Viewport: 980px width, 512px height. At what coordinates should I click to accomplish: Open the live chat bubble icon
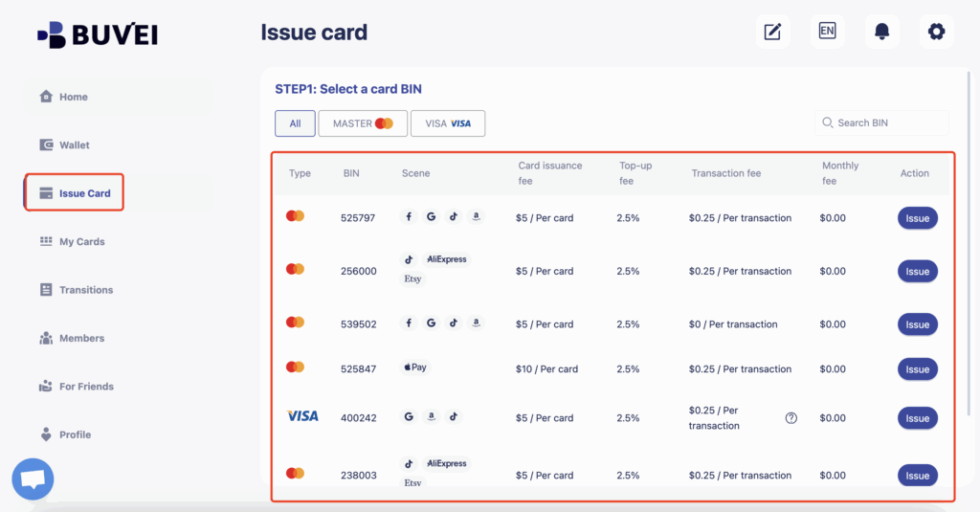[x=33, y=479]
